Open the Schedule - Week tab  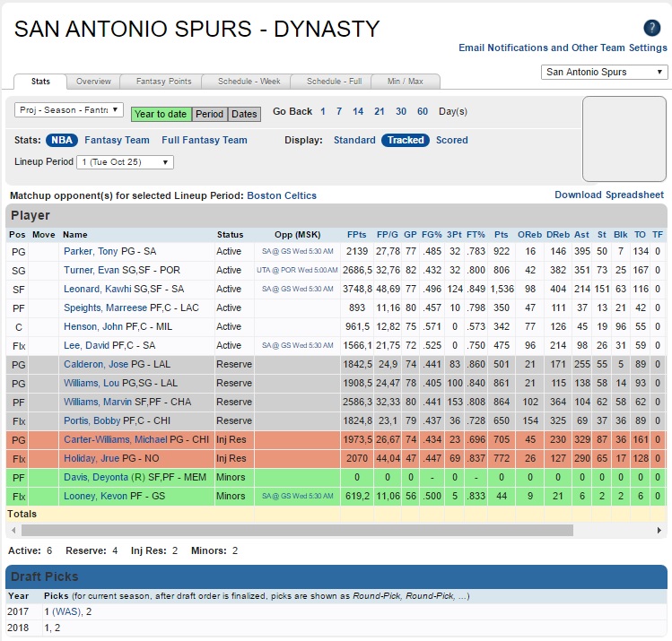[249, 82]
